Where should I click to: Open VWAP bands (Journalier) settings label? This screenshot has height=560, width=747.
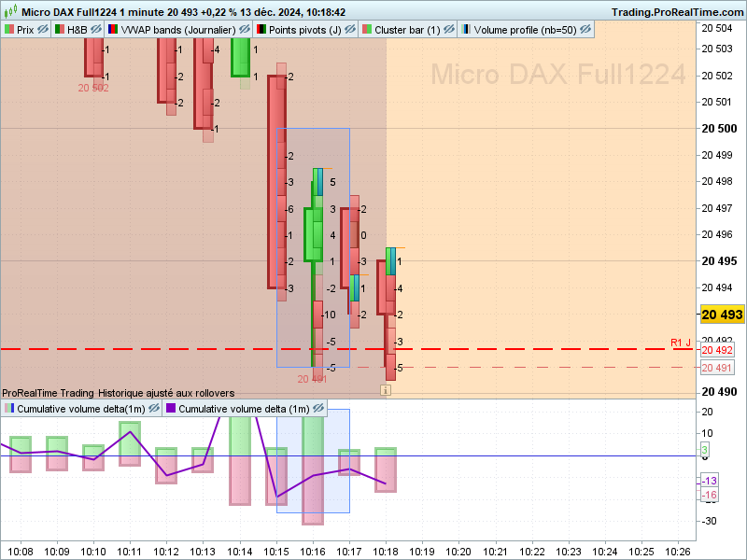coord(178,30)
